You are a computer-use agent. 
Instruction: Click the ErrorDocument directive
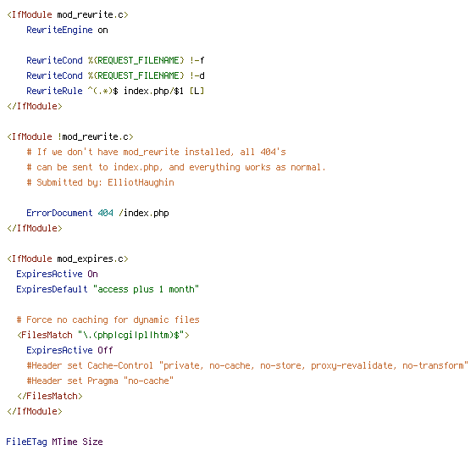click(x=59, y=213)
